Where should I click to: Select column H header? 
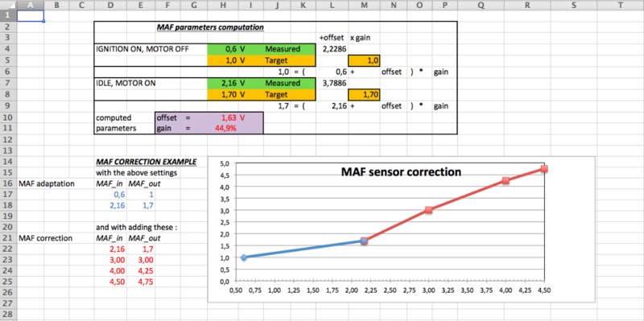pyautogui.click(x=223, y=5)
